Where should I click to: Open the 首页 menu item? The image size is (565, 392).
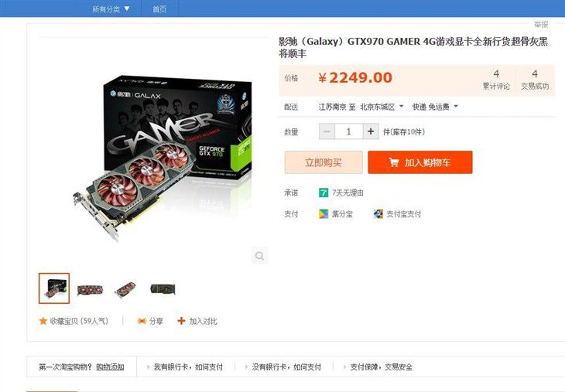pos(159,9)
